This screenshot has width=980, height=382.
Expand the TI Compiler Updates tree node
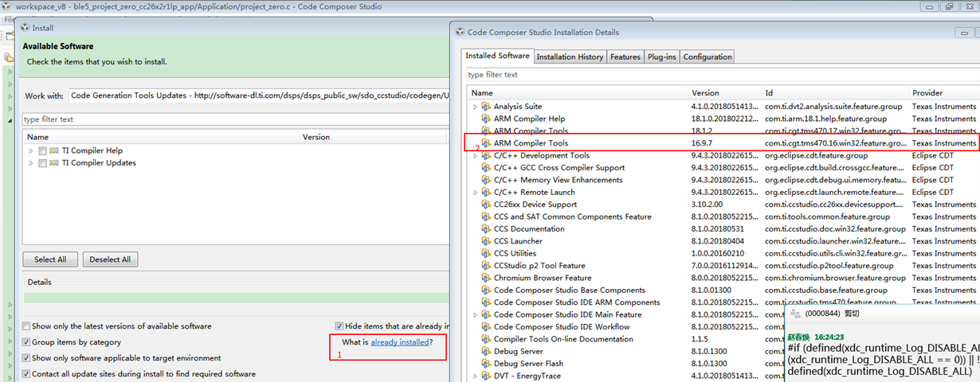pyautogui.click(x=32, y=163)
